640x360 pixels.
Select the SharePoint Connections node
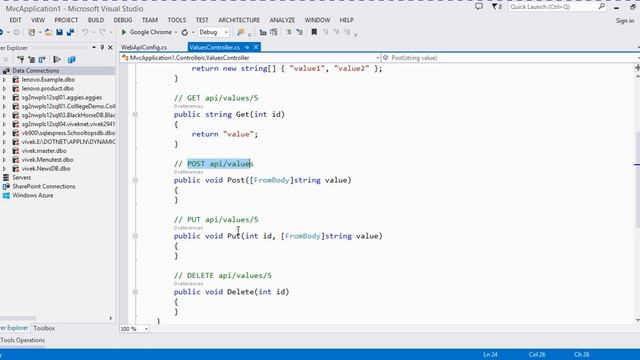[x=44, y=187]
